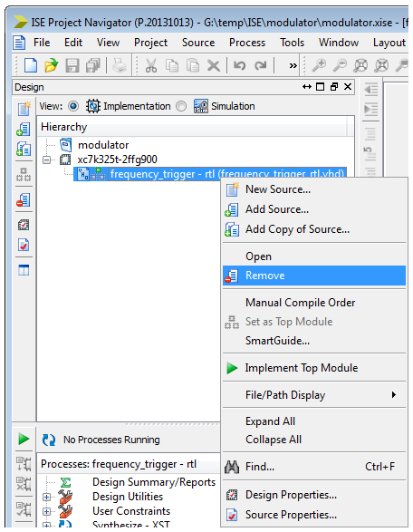Select the Implementation view radio button
The image size is (413, 532).
73,106
